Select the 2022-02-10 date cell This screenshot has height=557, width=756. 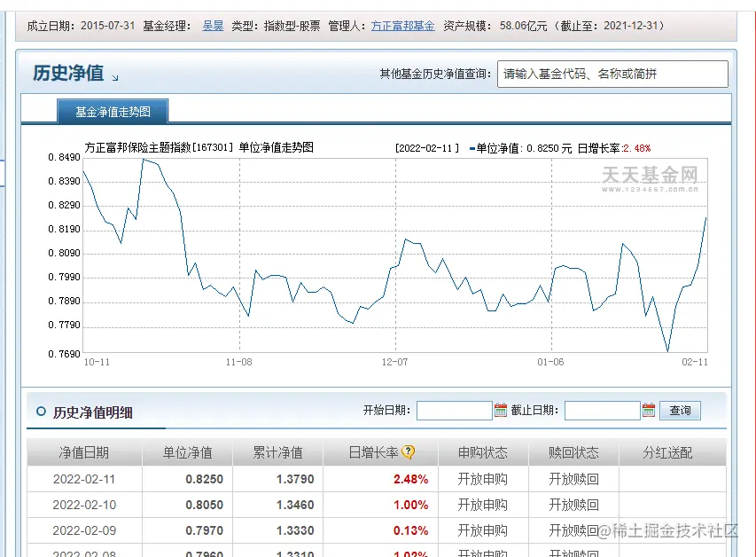[x=84, y=505]
